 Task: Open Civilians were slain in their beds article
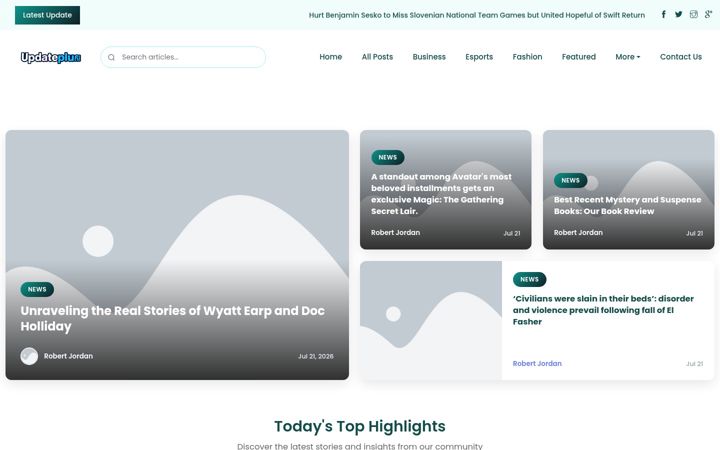(x=603, y=310)
